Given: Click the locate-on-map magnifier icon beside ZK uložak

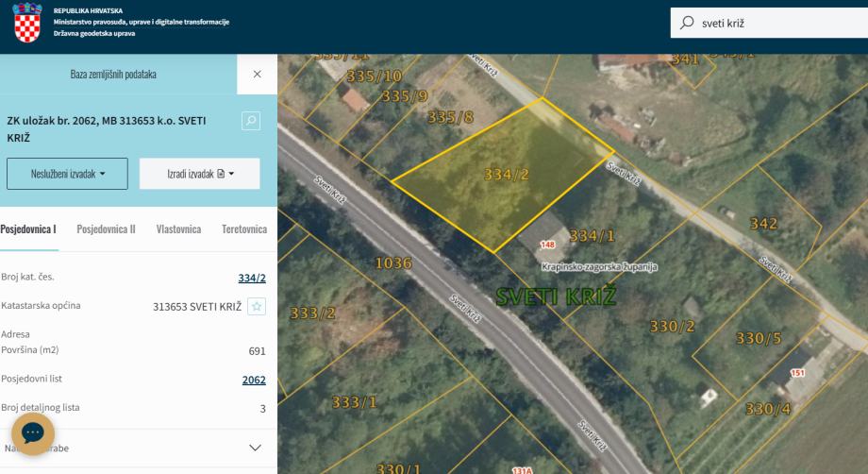Looking at the screenshot, I should click(x=251, y=121).
